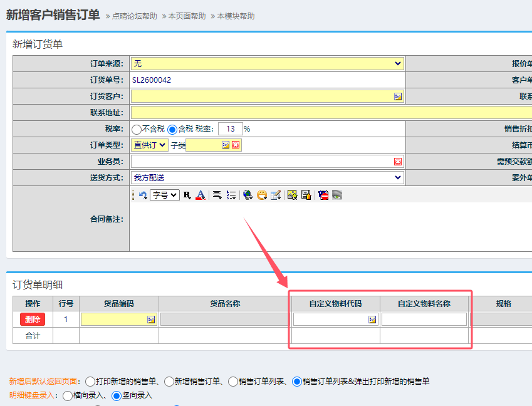Open item picker in 货品编码 cell
The height and width of the screenshot is (406, 532).
[151, 319]
